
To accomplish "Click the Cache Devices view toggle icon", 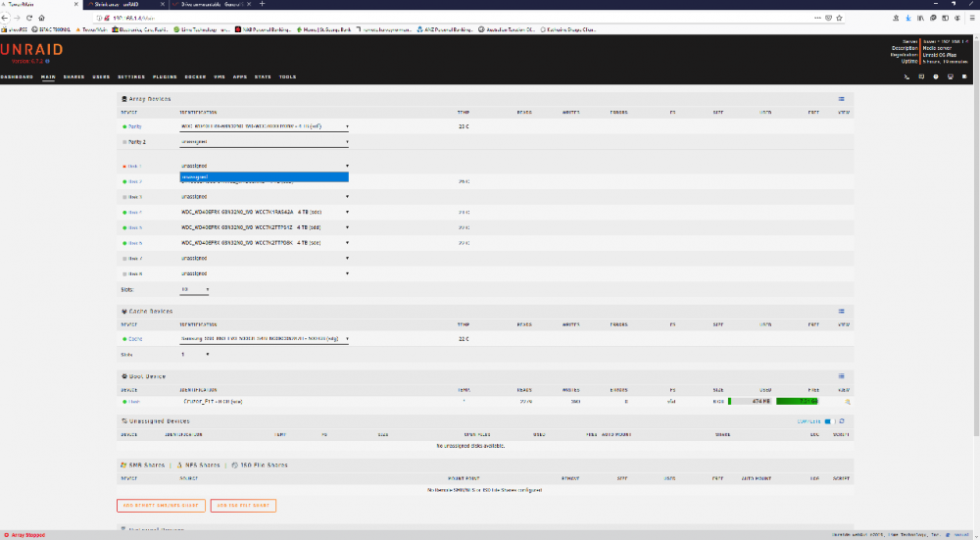I will [x=841, y=312].
